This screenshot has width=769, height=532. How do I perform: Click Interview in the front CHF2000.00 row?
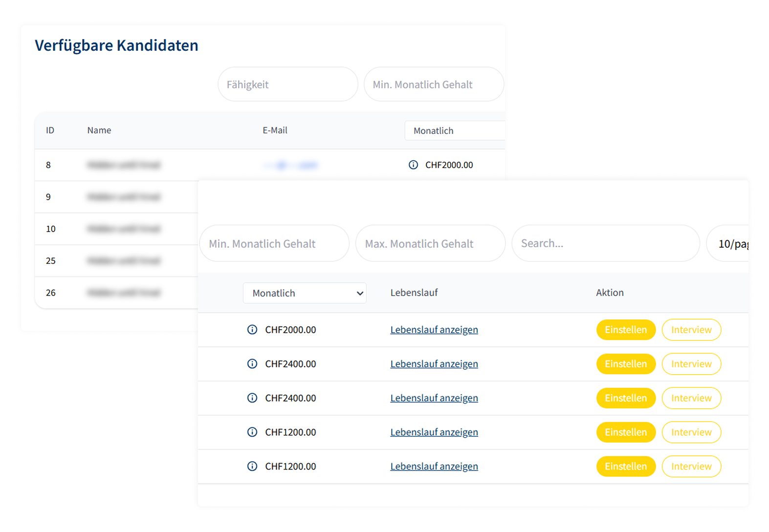click(x=691, y=330)
